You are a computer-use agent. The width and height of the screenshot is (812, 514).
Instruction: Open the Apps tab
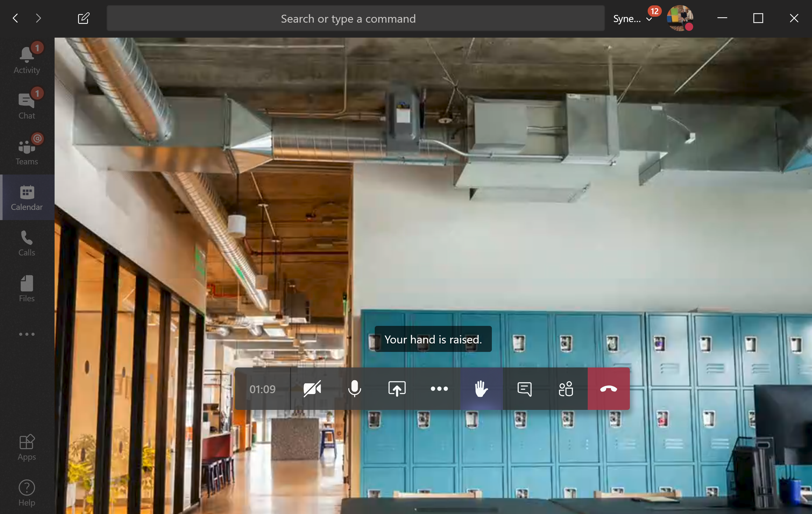point(26,447)
